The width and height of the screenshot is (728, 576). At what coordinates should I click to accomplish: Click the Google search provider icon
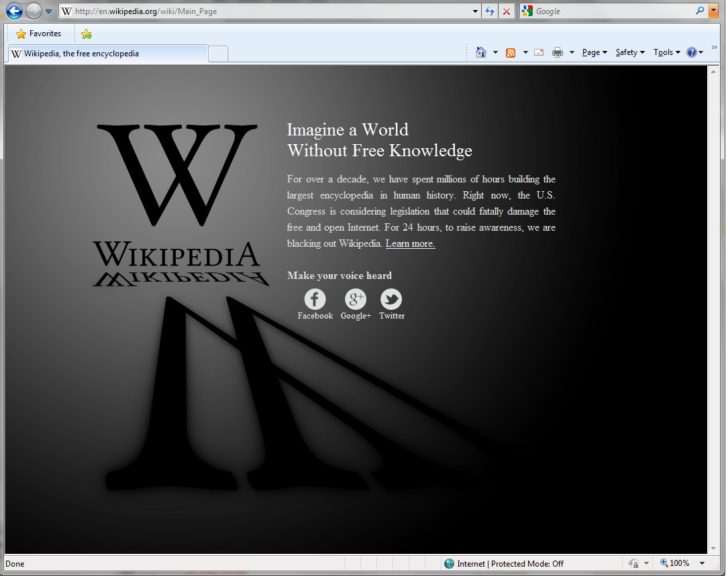[527, 11]
